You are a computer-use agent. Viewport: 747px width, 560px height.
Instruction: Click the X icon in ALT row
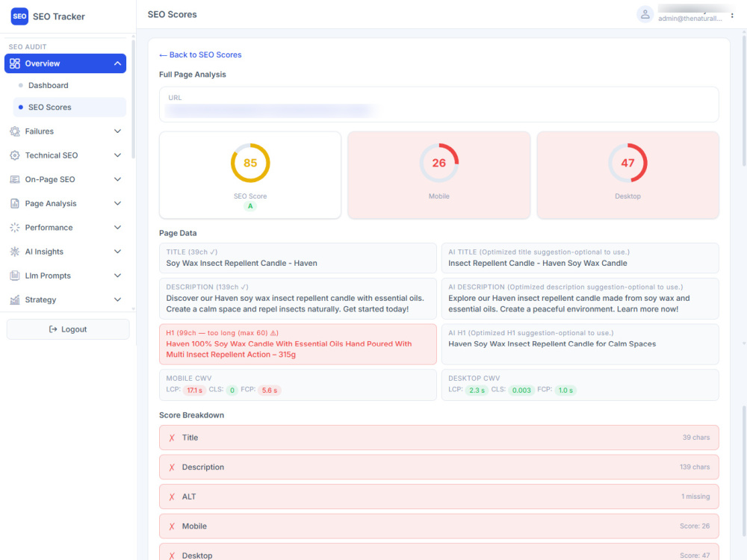172,497
